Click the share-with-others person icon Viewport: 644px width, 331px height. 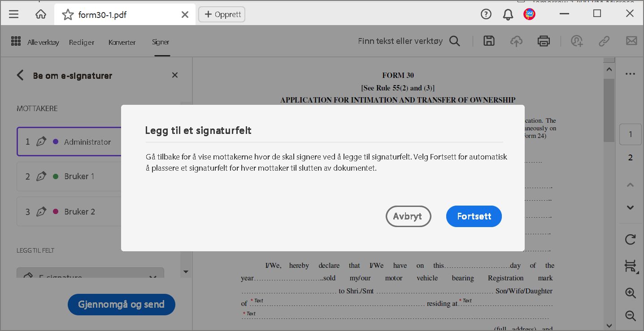577,41
